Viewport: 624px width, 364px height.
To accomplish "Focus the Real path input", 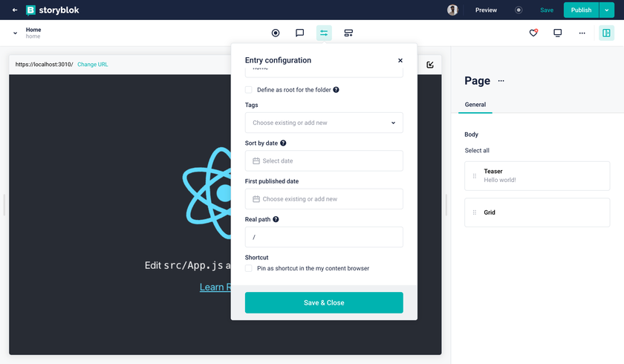I will tap(324, 237).
